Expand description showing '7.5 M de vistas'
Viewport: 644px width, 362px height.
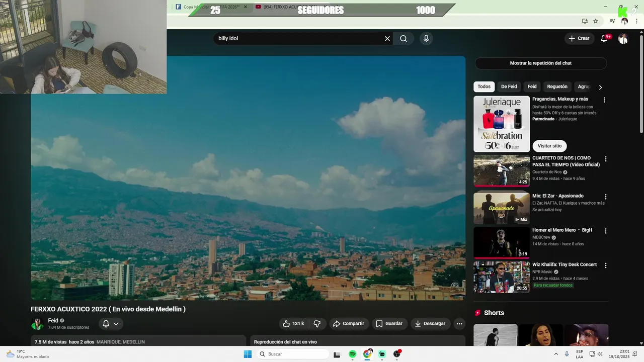tap(138, 341)
